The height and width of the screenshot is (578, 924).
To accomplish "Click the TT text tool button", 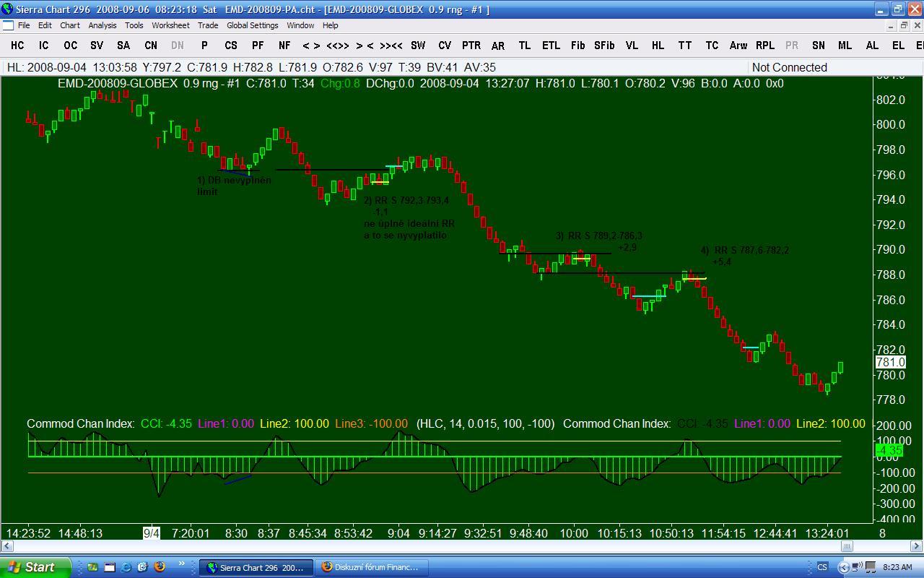I will coord(684,45).
